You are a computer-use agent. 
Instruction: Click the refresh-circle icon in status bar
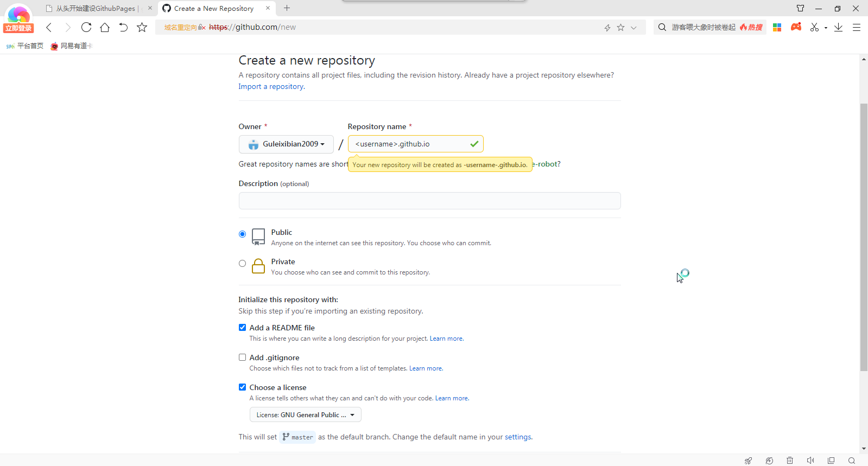pyautogui.click(x=769, y=461)
